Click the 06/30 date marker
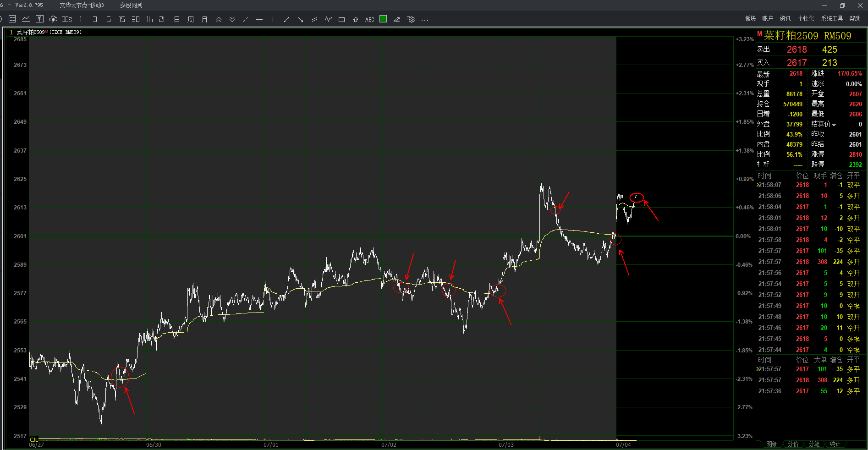Screen dimensions: 868x450 click(x=154, y=445)
